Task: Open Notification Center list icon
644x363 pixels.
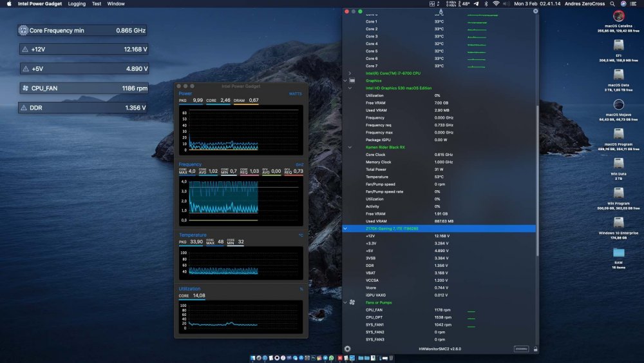Action: coord(633,4)
